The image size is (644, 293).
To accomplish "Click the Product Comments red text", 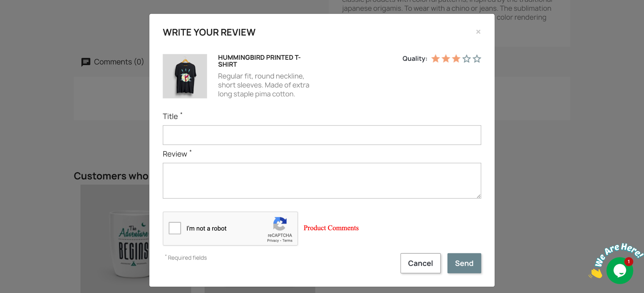I will (x=331, y=228).
